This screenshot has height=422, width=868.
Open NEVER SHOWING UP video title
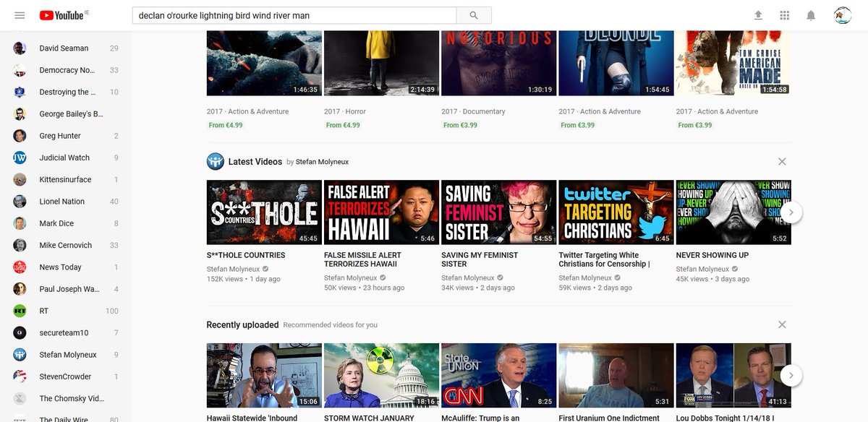pyautogui.click(x=712, y=255)
